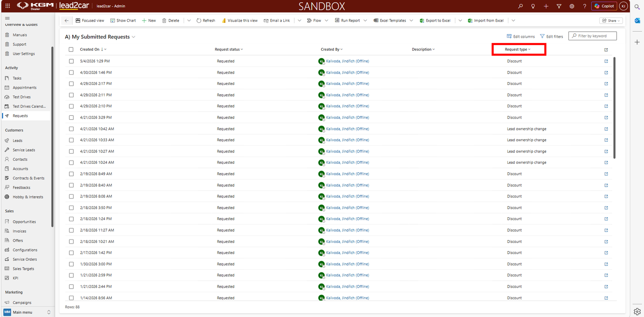Select all rows header checkbox
This screenshot has width=644, height=317.
coord(71,49)
